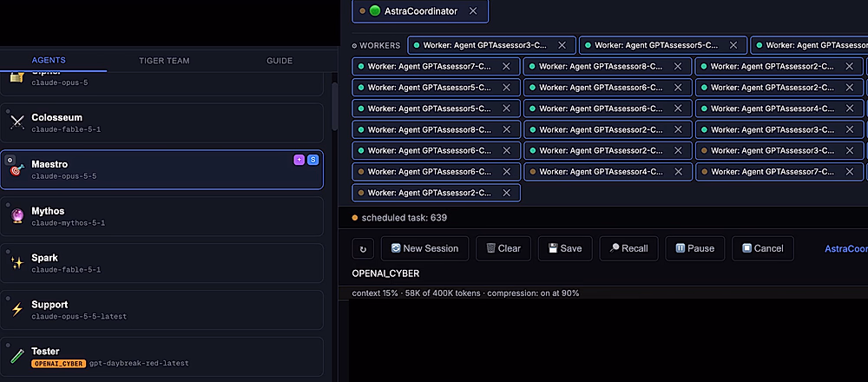Click the agents list vertical scrollbar
Viewport: 868px width, 382px height.
click(334, 106)
